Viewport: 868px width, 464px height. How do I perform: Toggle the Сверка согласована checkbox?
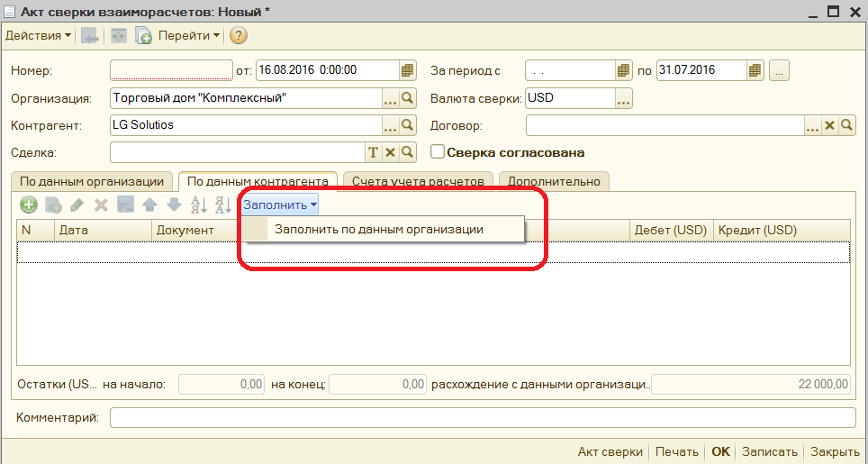[x=438, y=151]
